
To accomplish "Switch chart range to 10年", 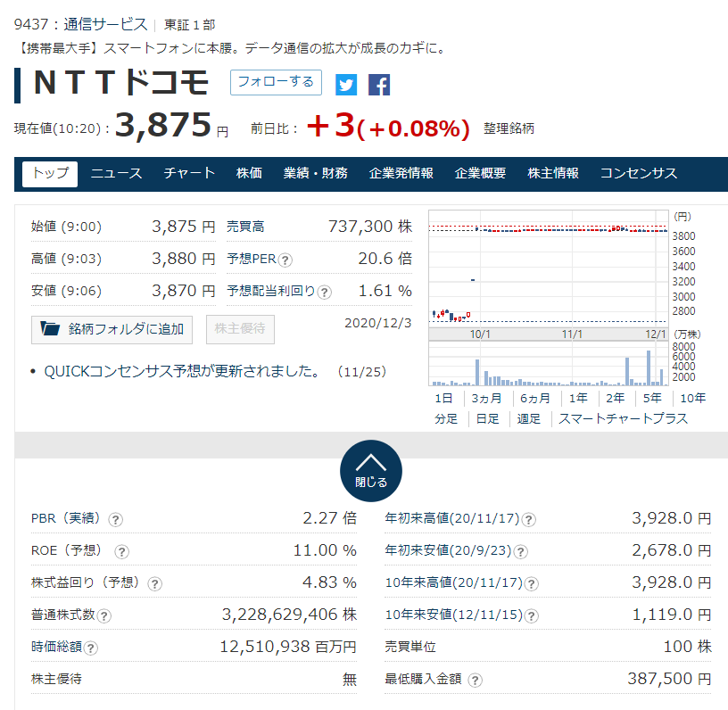I will tap(692, 398).
